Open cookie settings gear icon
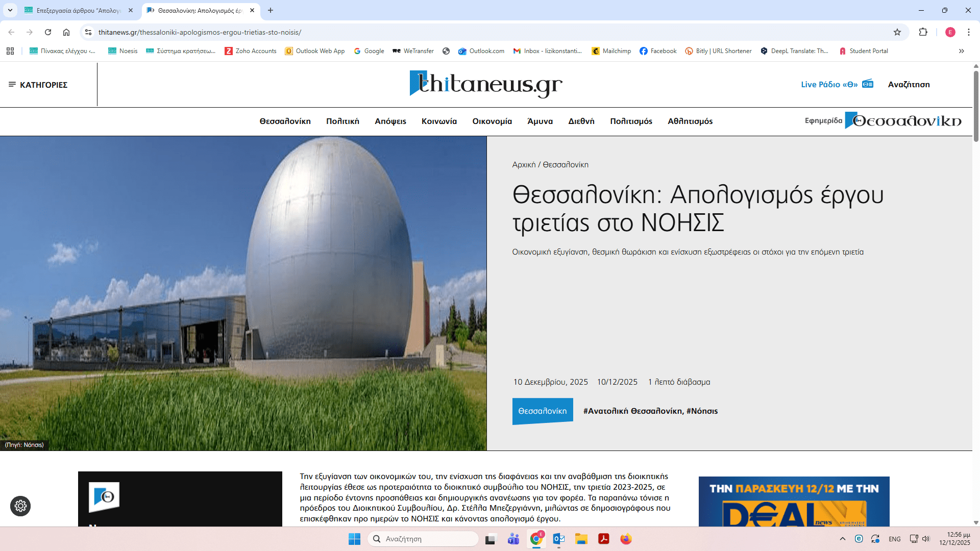The width and height of the screenshot is (980, 551). click(x=20, y=506)
